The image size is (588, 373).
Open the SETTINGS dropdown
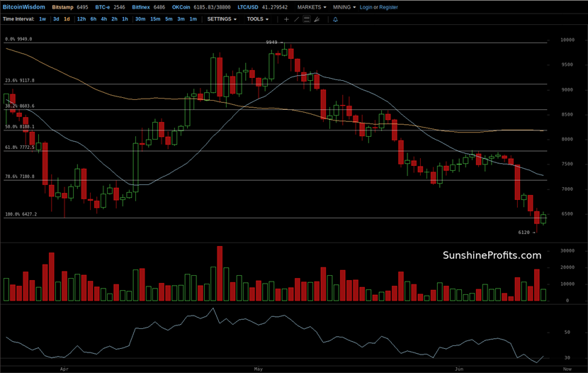pos(222,19)
